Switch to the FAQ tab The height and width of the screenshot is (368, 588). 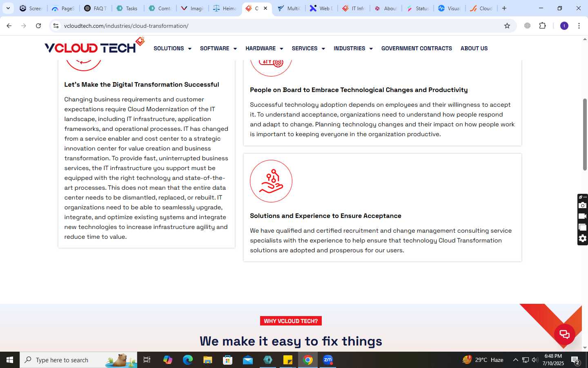[x=95, y=8]
